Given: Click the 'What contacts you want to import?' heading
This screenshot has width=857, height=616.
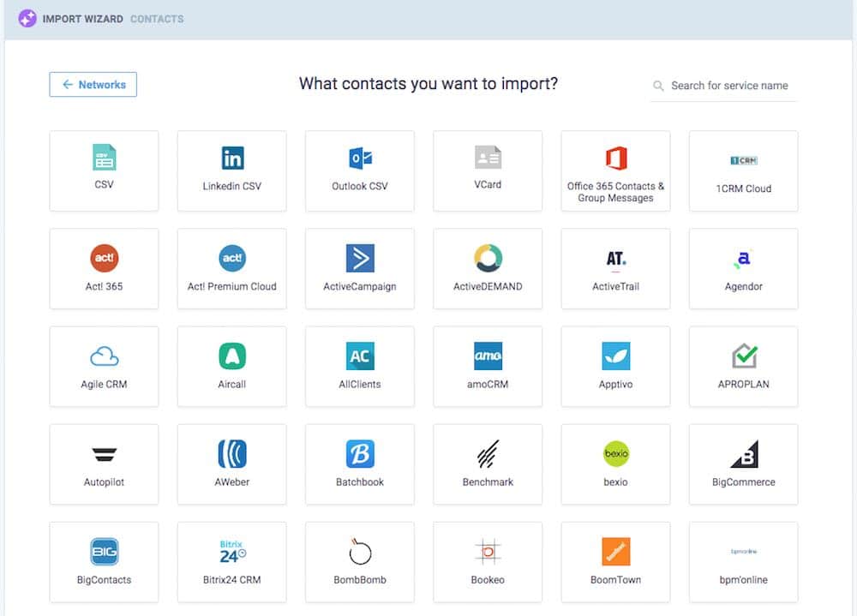Looking at the screenshot, I should tap(428, 84).
